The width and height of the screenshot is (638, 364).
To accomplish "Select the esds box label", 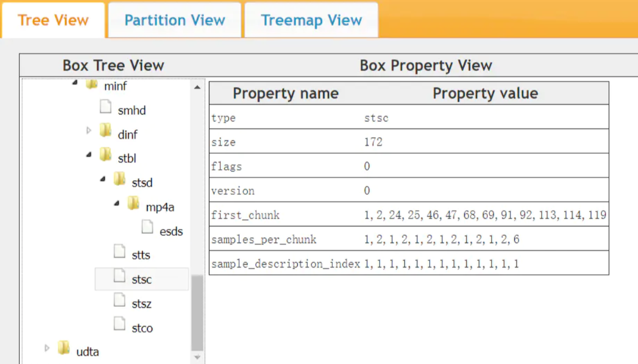I will point(171,232).
